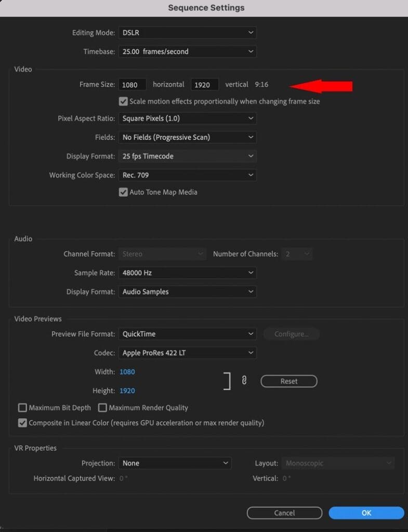Image resolution: width=408 pixels, height=532 pixels.
Task: Click the Cancel button
Action: 284,513
